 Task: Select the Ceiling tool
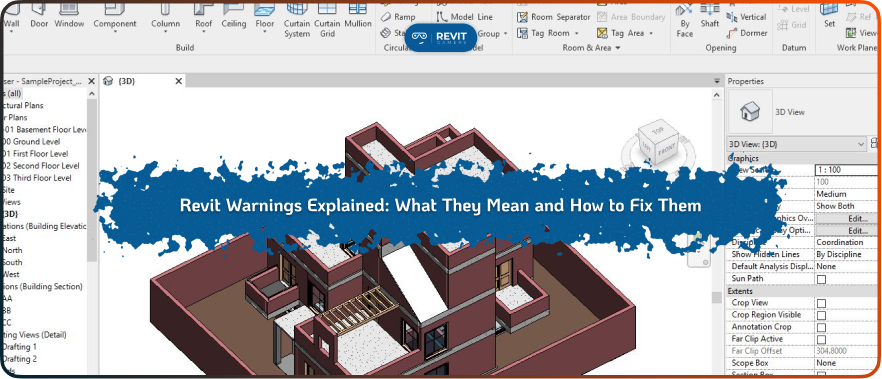(233, 16)
